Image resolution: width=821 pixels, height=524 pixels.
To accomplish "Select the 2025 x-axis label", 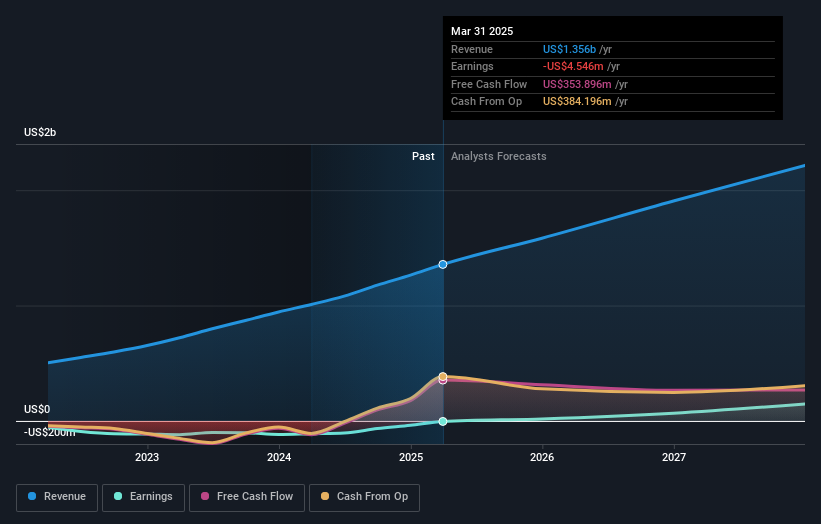I will [x=411, y=457].
